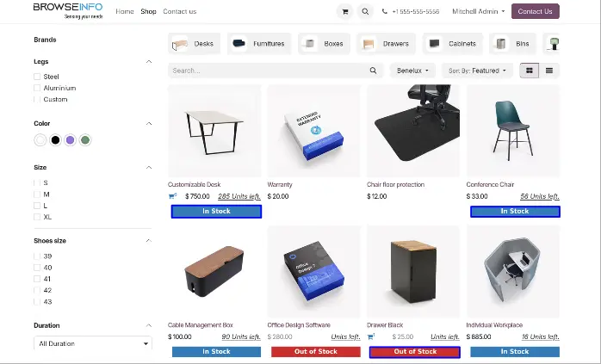
Task: Switch to grid view layout
Action: pos(530,71)
